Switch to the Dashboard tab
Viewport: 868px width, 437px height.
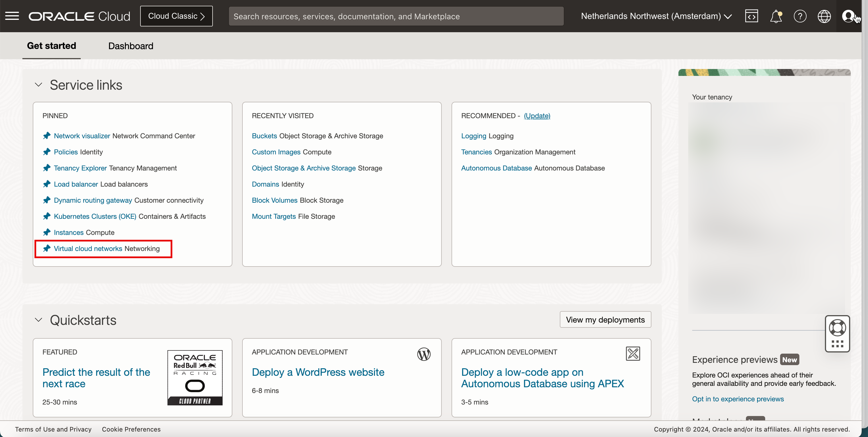click(x=131, y=46)
